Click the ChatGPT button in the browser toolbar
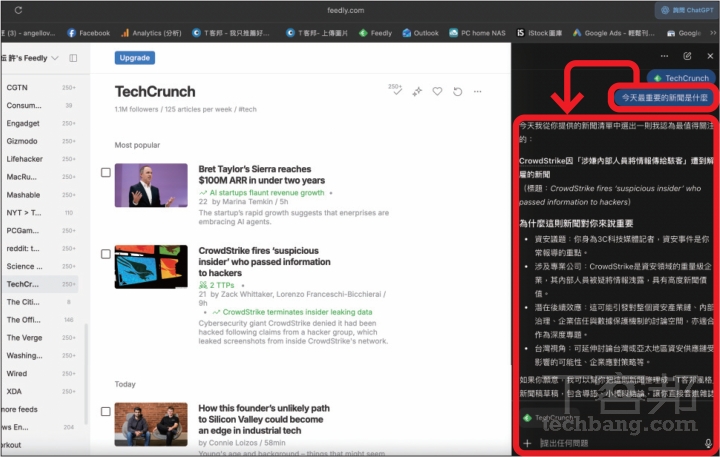Viewport: 720px width, 457px height. [686, 10]
